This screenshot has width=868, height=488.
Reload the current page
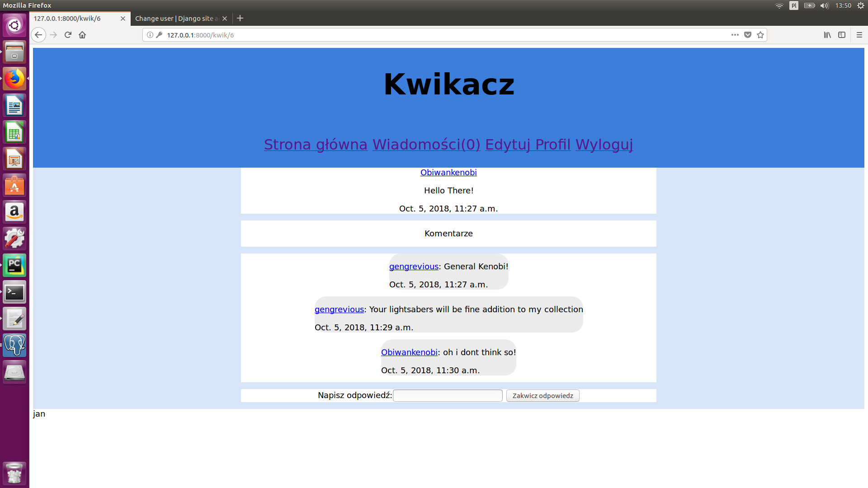pos(68,35)
